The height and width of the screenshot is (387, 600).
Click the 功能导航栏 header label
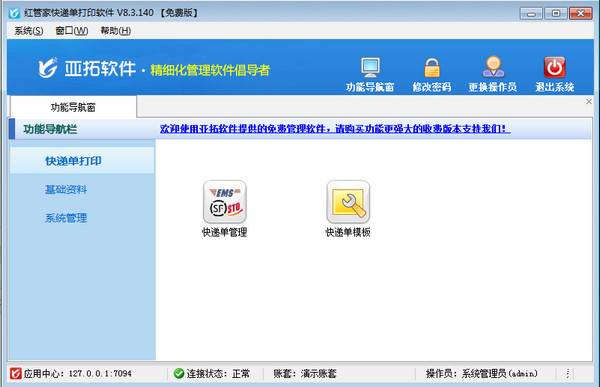tap(50, 129)
